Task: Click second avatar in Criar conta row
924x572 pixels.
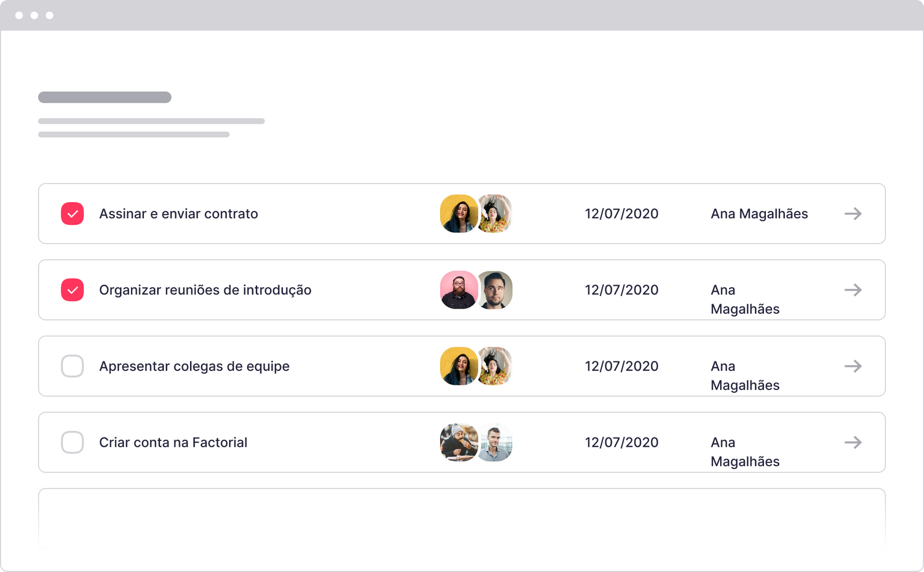Action: 497,443
